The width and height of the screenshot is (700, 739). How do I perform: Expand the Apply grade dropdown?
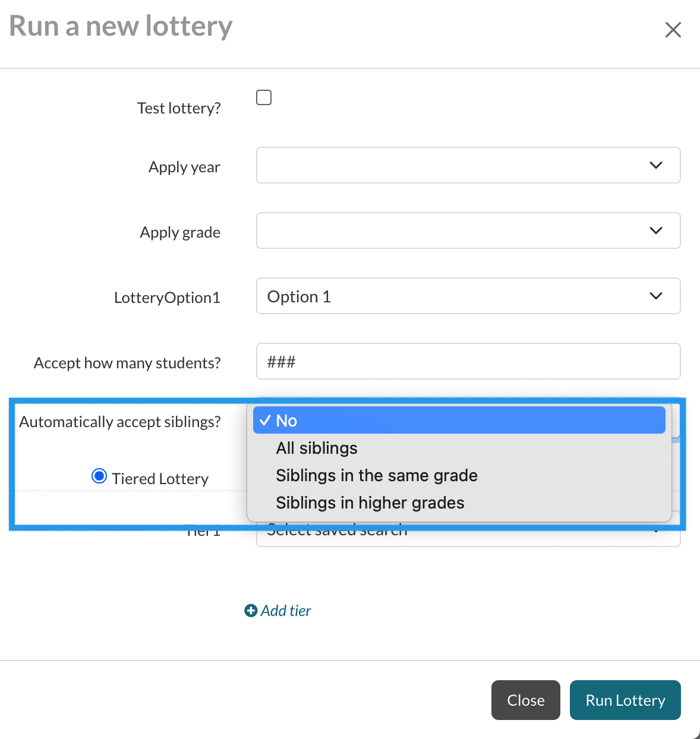click(x=468, y=230)
